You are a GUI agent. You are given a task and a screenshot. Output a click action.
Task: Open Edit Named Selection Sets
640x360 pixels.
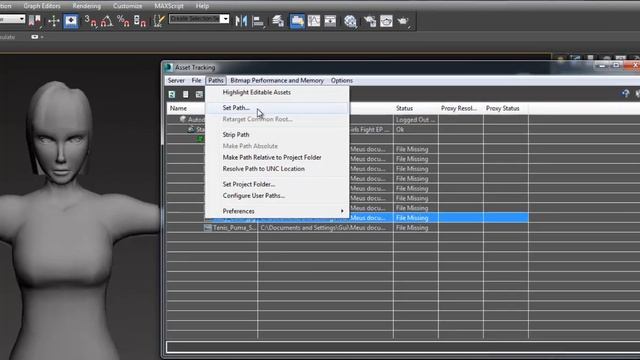coord(158,21)
